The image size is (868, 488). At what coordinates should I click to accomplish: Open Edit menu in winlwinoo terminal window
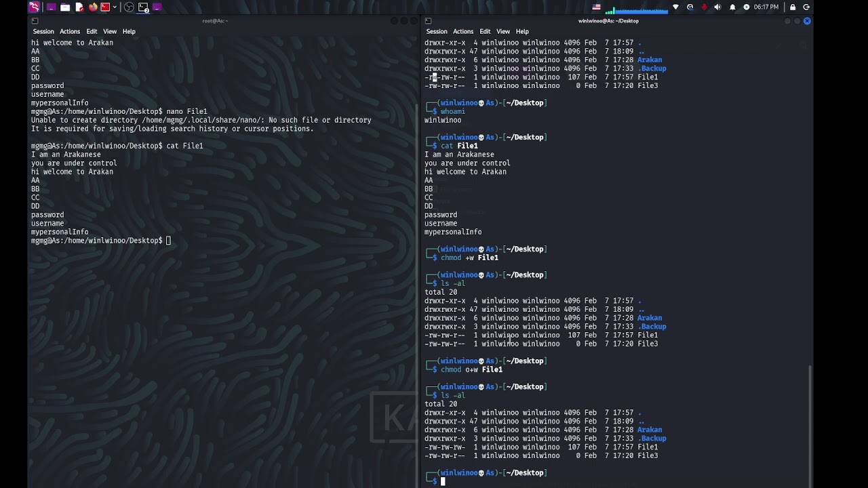pos(485,31)
